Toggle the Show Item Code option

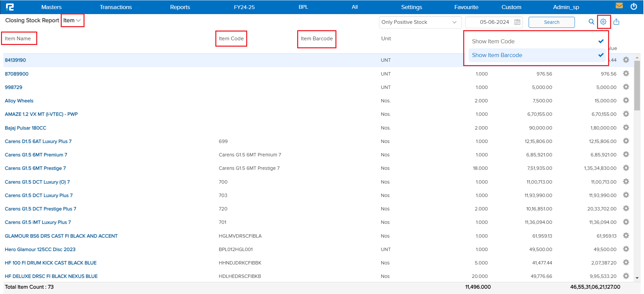tap(536, 41)
